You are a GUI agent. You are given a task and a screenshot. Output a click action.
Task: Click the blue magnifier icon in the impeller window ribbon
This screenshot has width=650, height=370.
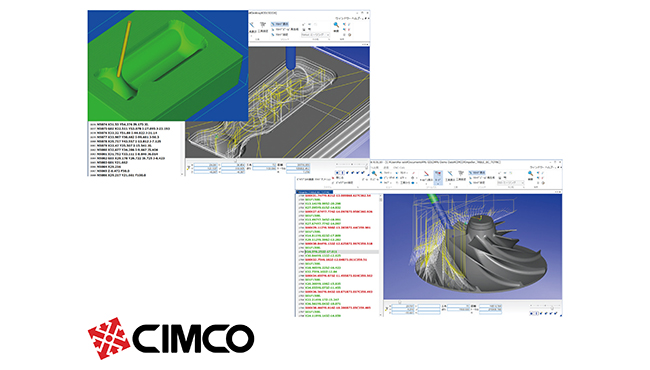tap(530, 173)
